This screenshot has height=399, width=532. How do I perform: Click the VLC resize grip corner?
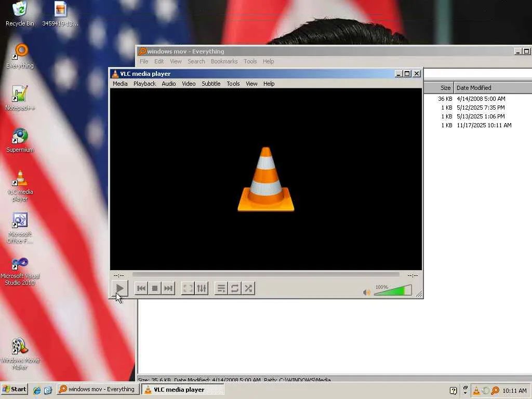[419, 294]
